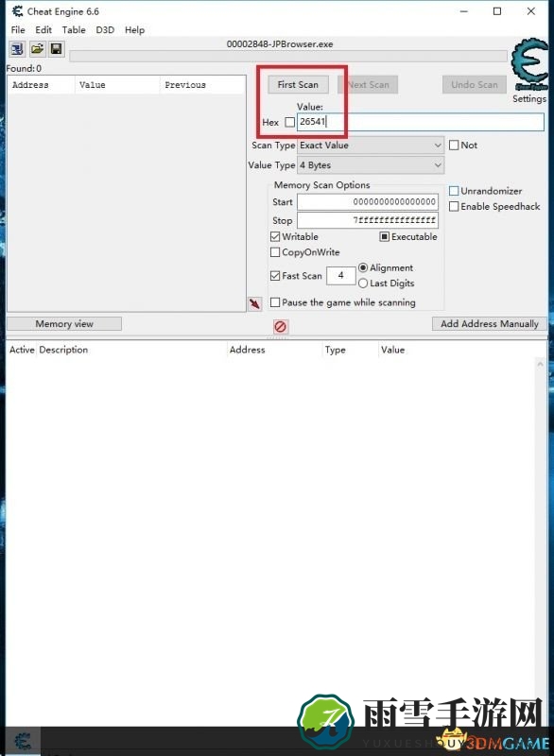Click the Cheat Engine title bar icon
Viewport: 554px width, 756px height.
tap(17, 11)
